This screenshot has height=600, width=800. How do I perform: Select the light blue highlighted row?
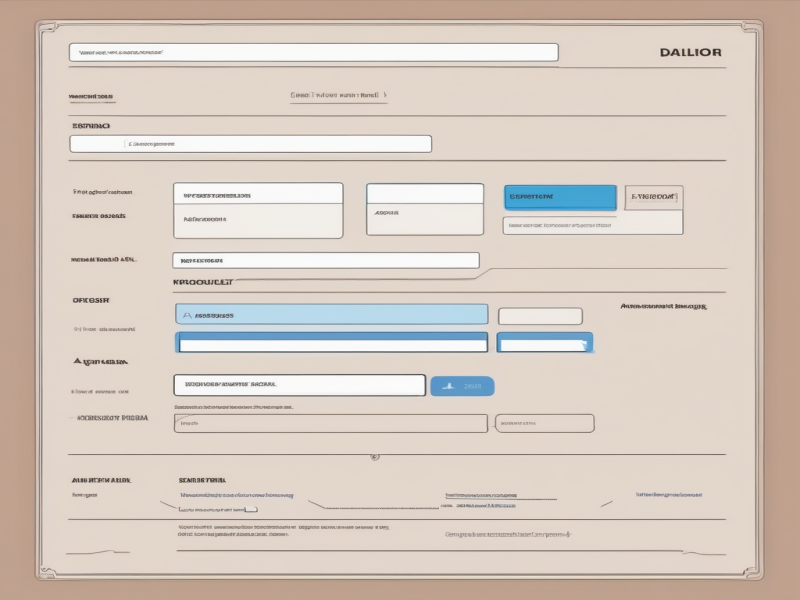pyautogui.click(x=331, y=314)
